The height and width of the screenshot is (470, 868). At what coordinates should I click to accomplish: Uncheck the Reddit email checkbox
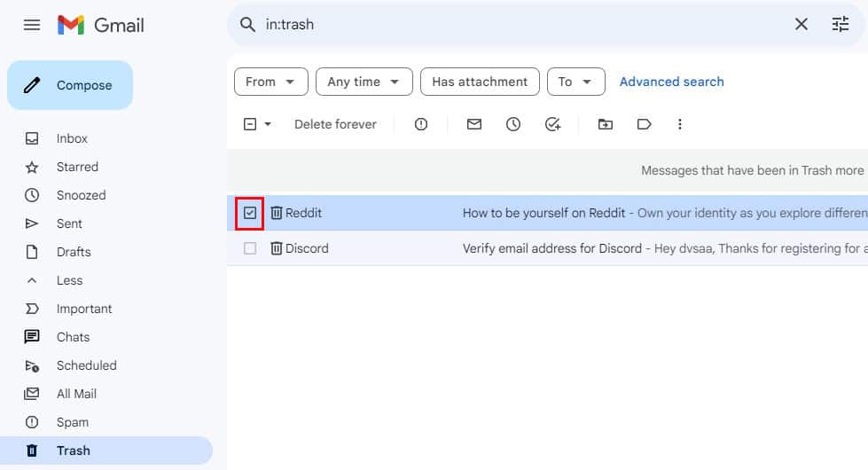[x=250, y=213]
